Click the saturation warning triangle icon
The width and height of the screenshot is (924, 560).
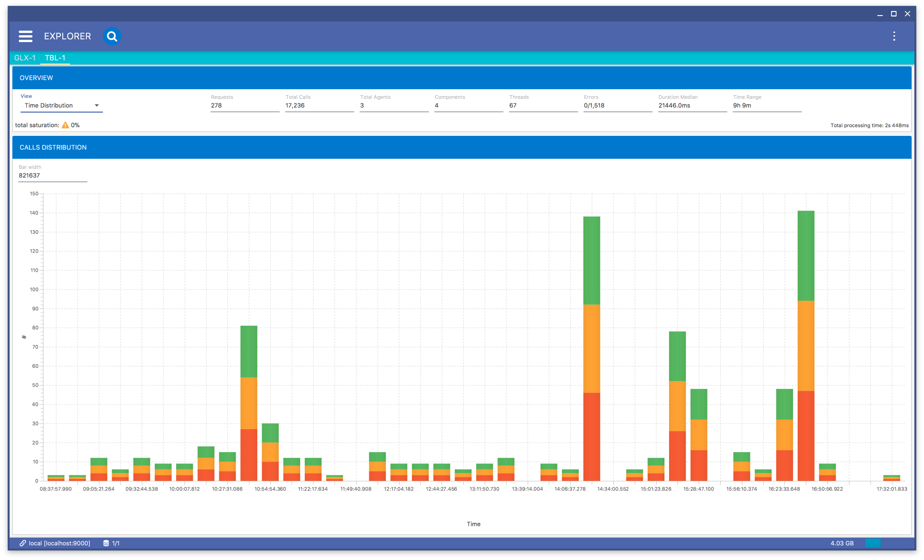tap(65, 125)
